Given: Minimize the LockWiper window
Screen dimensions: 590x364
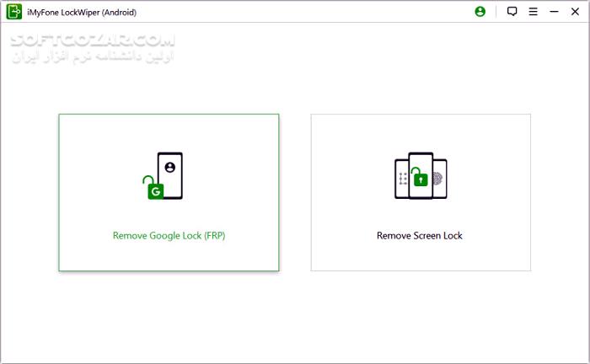Looking at the screenshot, I should tap(554, 12).
